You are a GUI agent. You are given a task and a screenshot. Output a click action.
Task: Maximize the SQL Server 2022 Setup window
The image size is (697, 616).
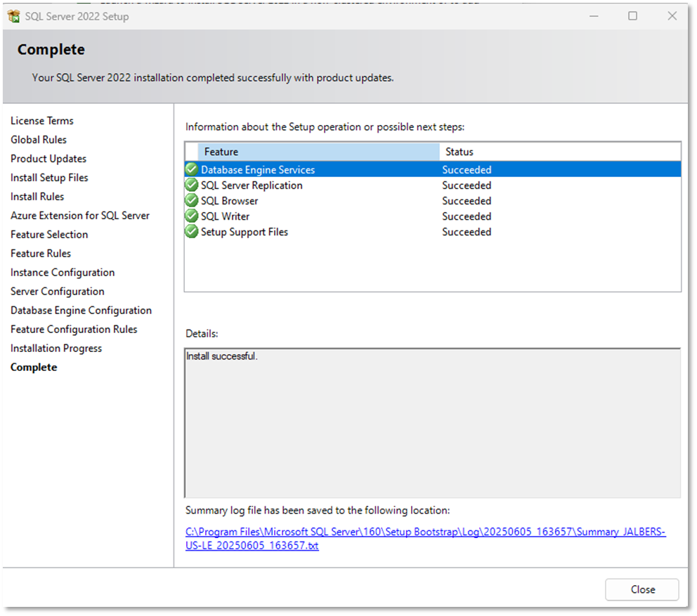[632, 16]
